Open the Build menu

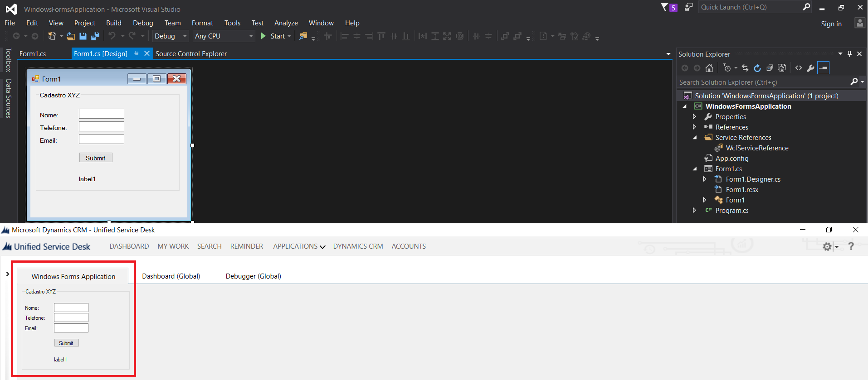point(113,23)
